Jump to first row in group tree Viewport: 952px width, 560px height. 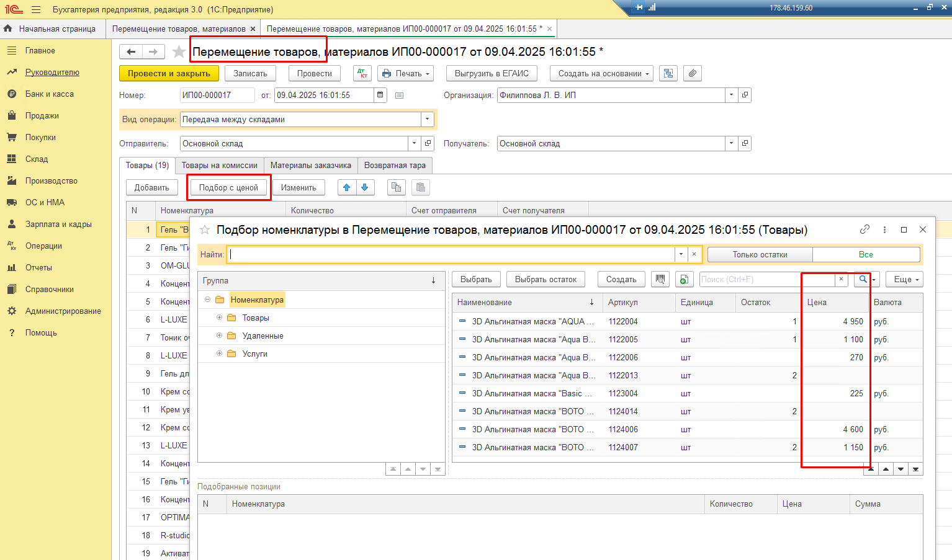pos(393,469)
